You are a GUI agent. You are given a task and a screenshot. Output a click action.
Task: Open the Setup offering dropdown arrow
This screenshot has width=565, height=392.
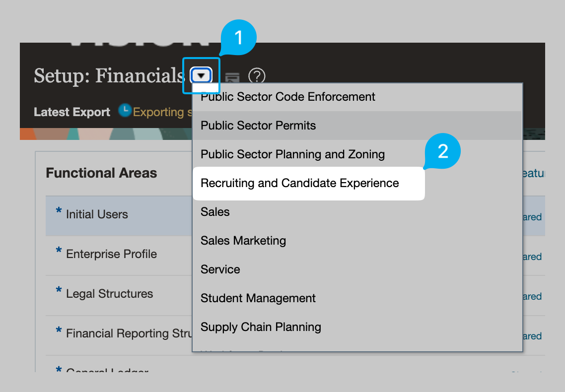tap(201, 75)
